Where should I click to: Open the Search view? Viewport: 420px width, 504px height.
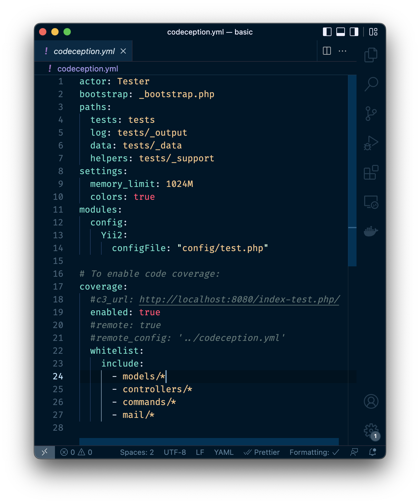click(371, 84)
